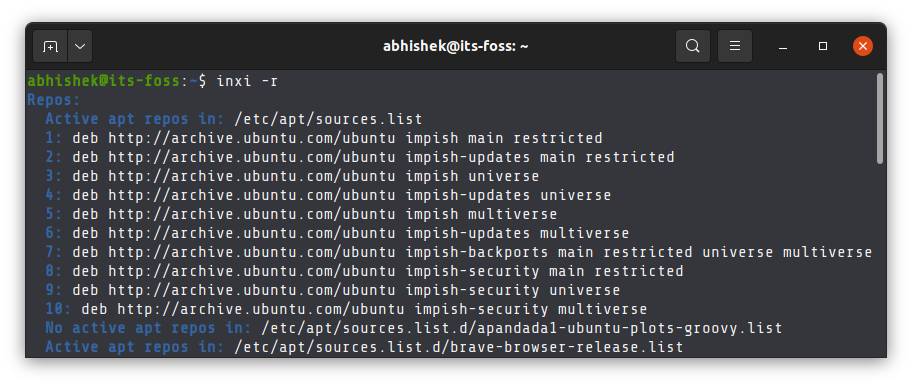Click the inxi -r command text
This screenshot has height=386, width=912.
click(247, 81)
